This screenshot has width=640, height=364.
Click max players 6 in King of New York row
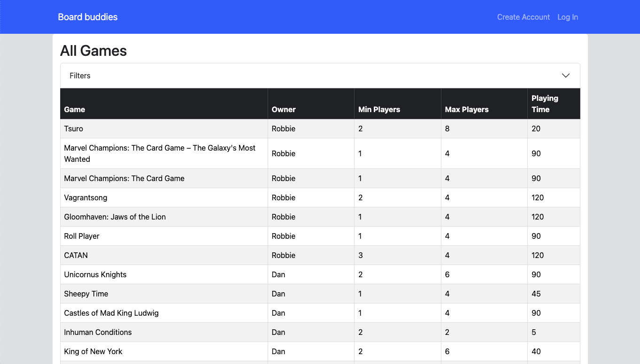447,351
